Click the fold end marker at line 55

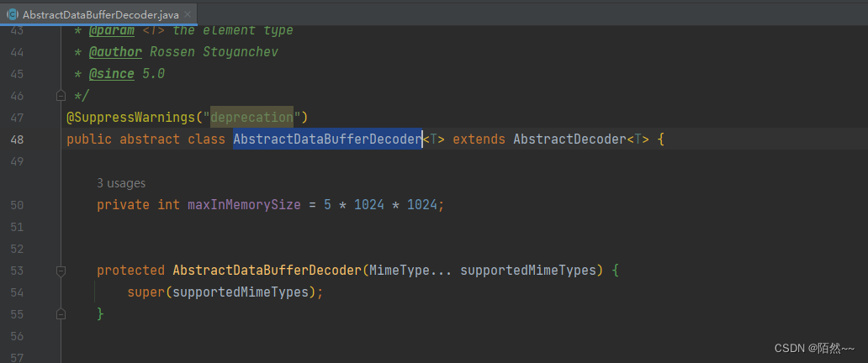pyautogui.click(x=61, y=313)
